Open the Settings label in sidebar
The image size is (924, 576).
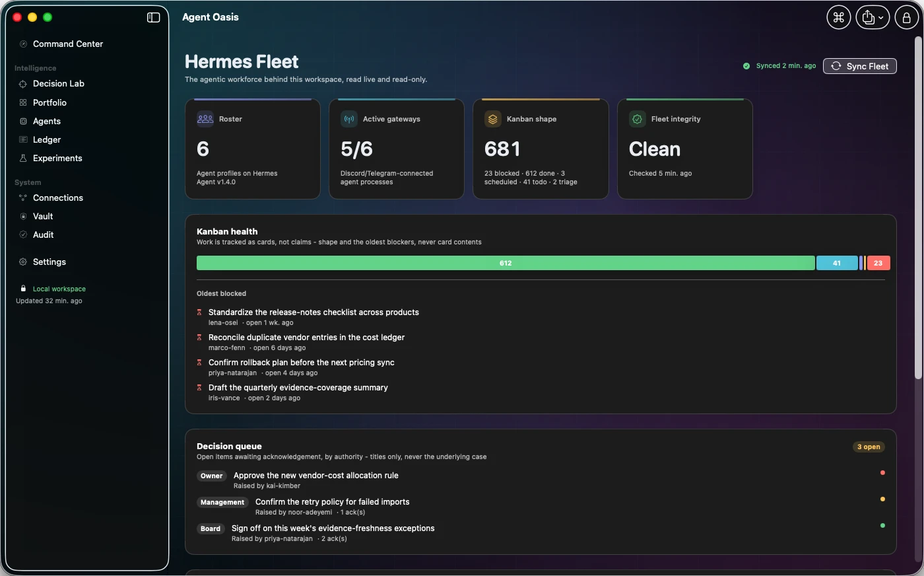(x=49, y=262)
